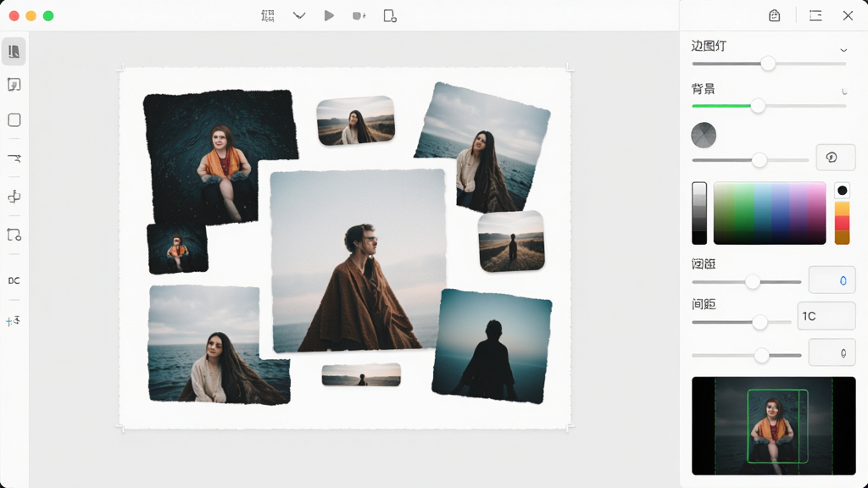
Task: Select the small photo of person walking in field
Action: [511, 241]
